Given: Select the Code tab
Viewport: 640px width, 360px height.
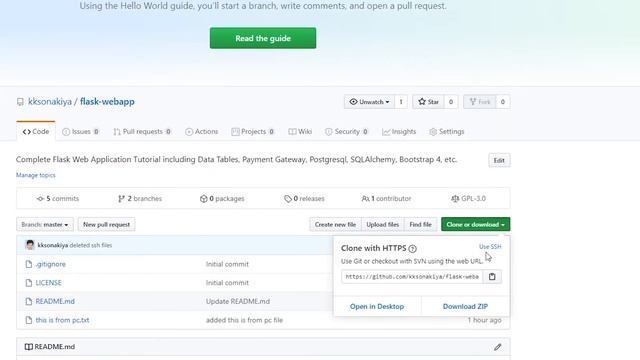Looking at the screenshot, I should pos(36,131).
